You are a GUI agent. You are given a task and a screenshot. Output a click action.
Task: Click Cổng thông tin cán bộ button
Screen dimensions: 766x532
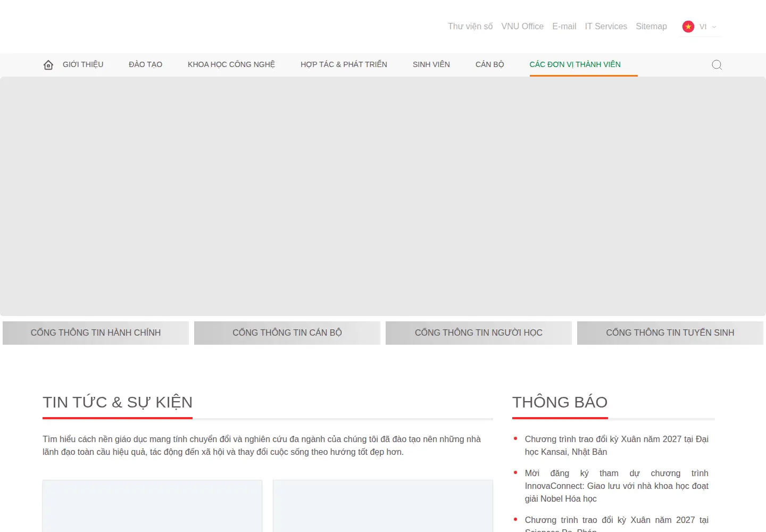(x=287, y=333)
